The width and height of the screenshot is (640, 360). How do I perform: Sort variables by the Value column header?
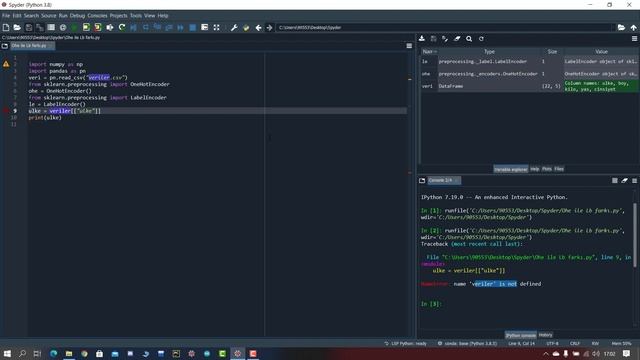point(601,51)
